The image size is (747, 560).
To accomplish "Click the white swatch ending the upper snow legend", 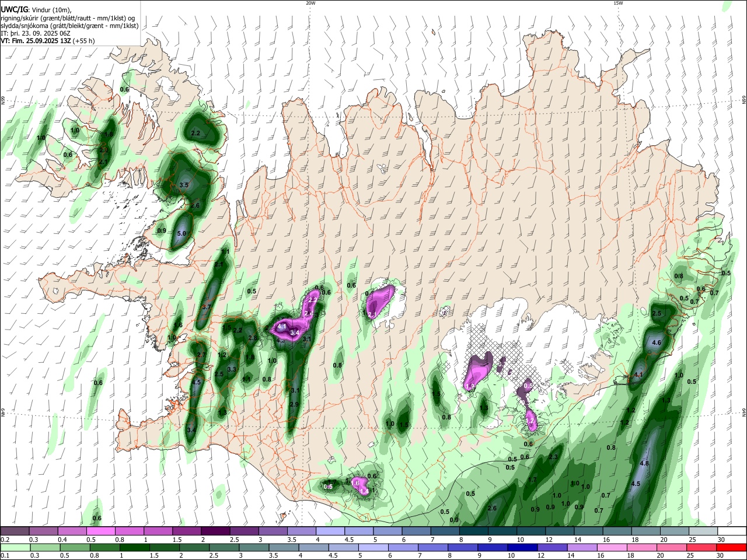I will point(731,531).
